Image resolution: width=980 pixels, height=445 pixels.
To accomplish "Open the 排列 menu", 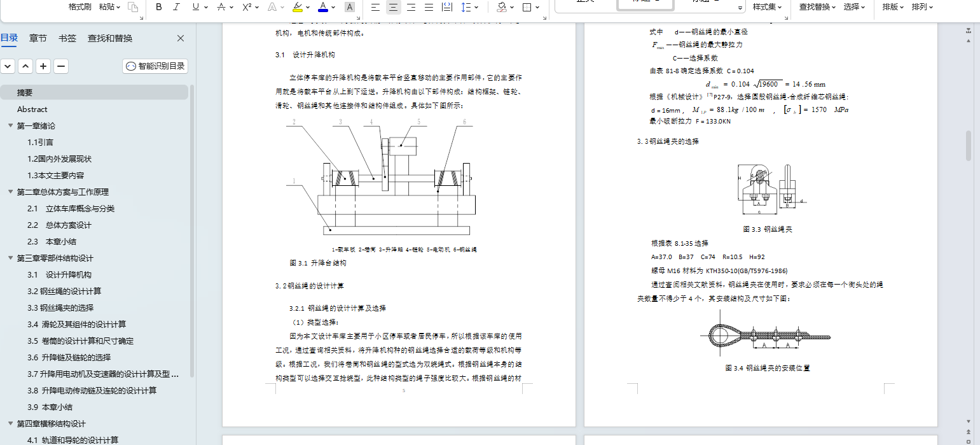I will click(x=923, y=7).
